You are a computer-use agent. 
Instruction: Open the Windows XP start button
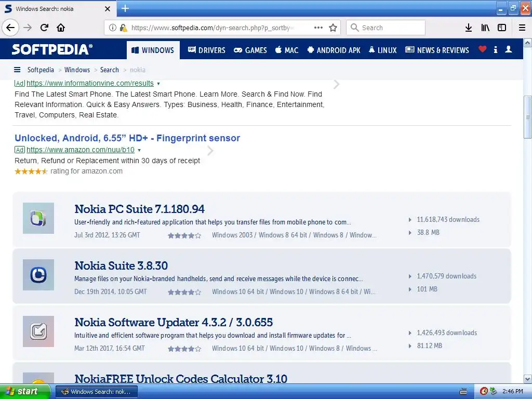click(x=25, y=392)
